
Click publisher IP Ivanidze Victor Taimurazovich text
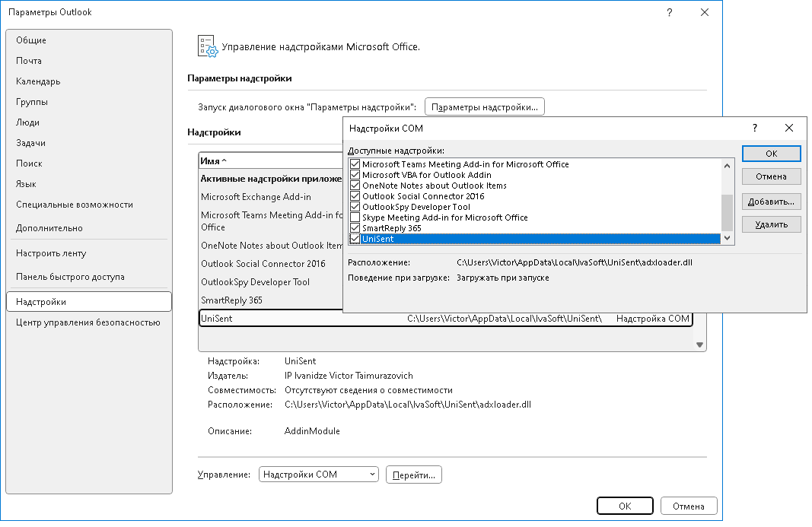coord(349,376)
